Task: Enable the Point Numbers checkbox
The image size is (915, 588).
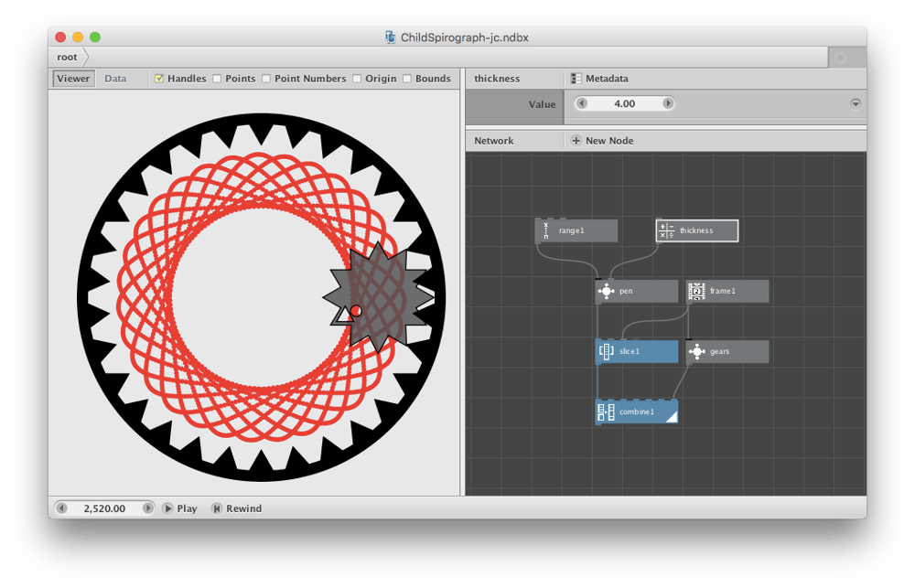Action: pyautogui.click(x=266, y=78)
